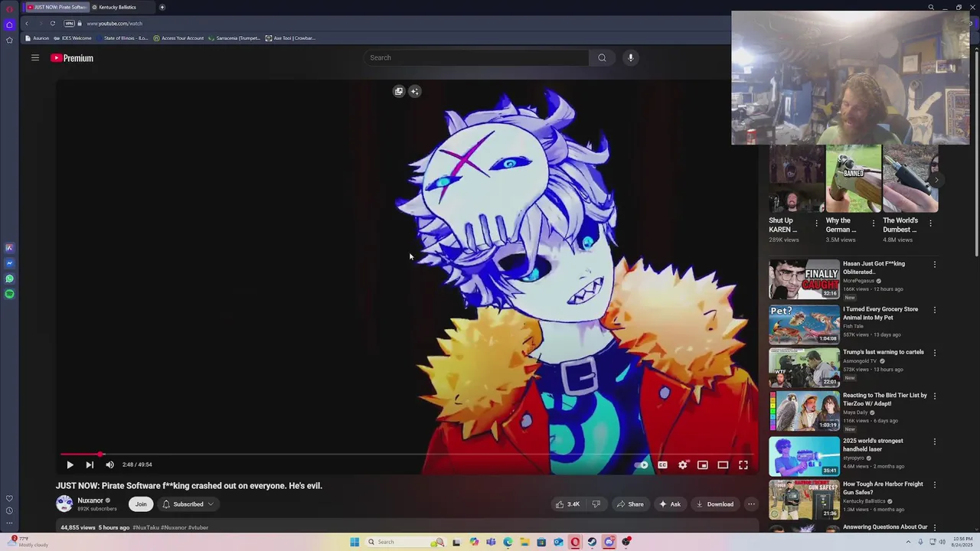Open options for Shut Up KAREN short
Image resolution: width=980 pixels, height=551 pixels.
(816, 223)
